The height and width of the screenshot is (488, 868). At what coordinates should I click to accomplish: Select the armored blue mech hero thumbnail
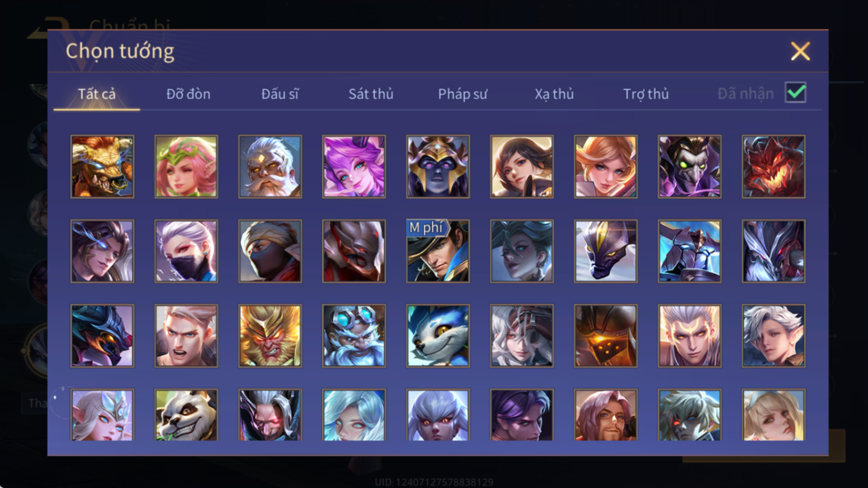pos(690,251)
